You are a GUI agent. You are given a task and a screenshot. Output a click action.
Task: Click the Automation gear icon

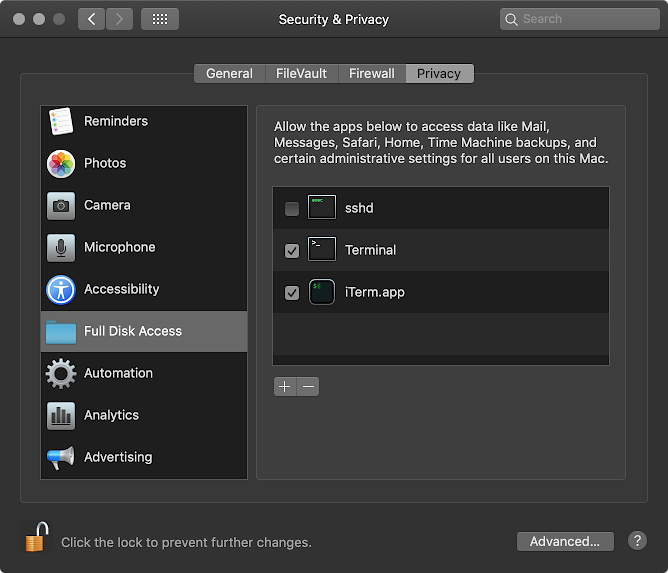(61, 374)
